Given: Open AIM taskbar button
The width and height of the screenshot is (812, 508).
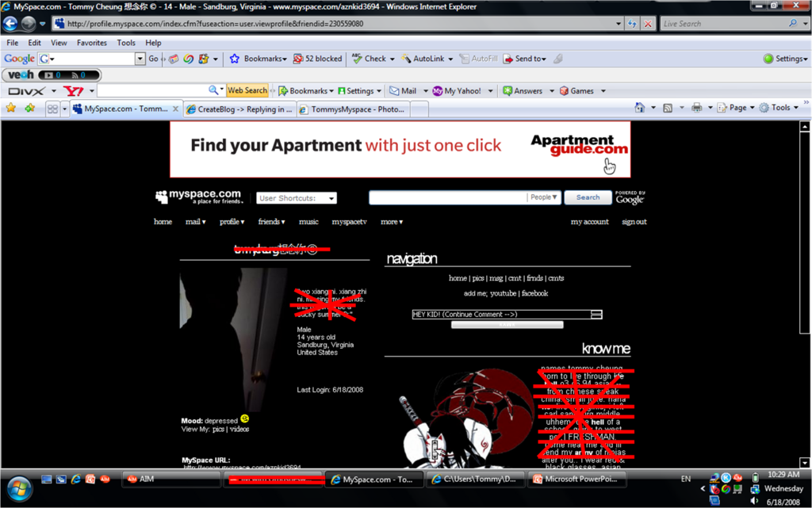Looking at the screenshot, I should coord(171,479).
